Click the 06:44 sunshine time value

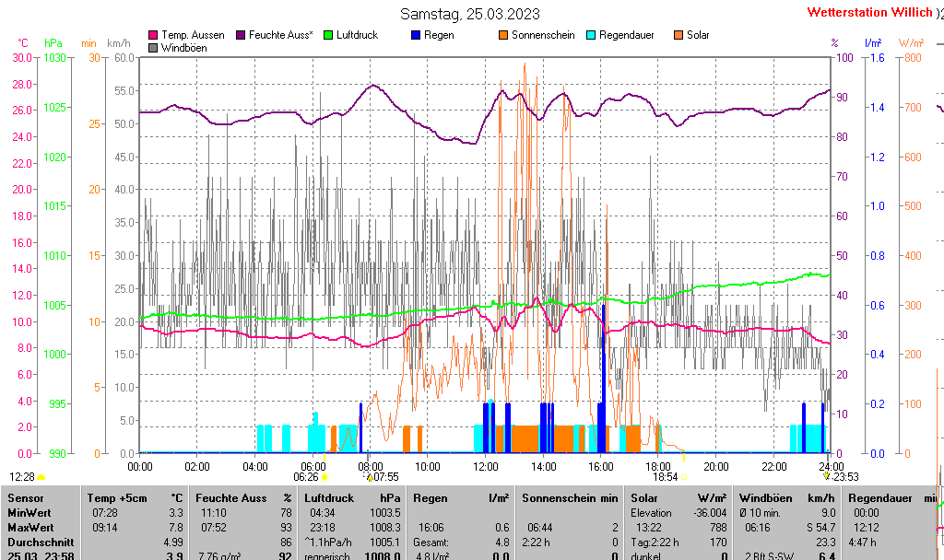tap(540, 528)
